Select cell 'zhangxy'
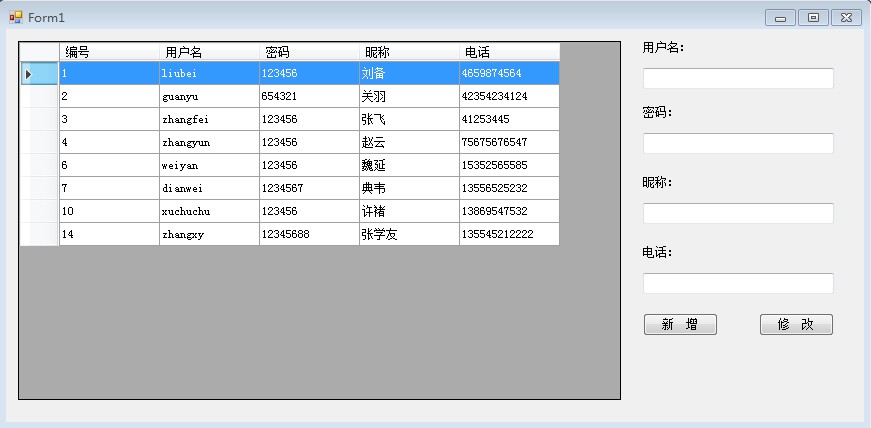Image resolution: width=871 pixels, height=428 pixels. pyautogui.click(x=209, y=235)
